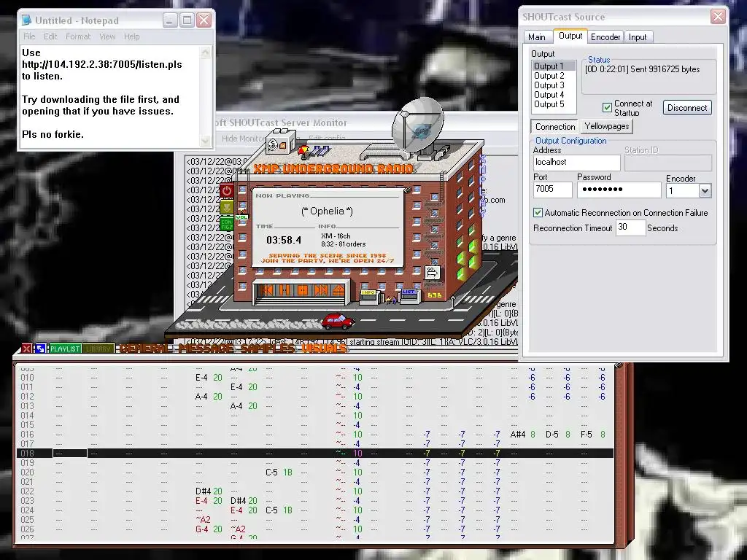The height and width of the screenshot is (560, 747).
Task: Click the red power button on XMPlay
Action: tap(227, 191)
